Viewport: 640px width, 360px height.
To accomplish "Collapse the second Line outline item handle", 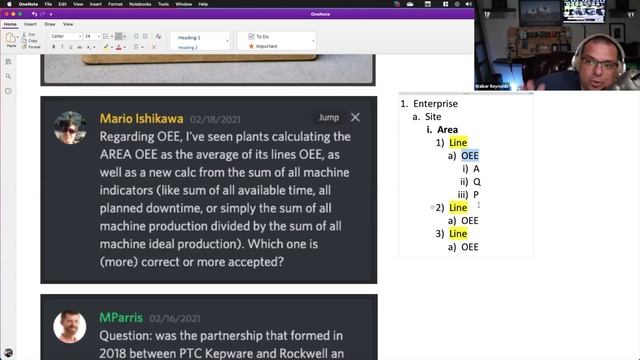I will 432,207.
